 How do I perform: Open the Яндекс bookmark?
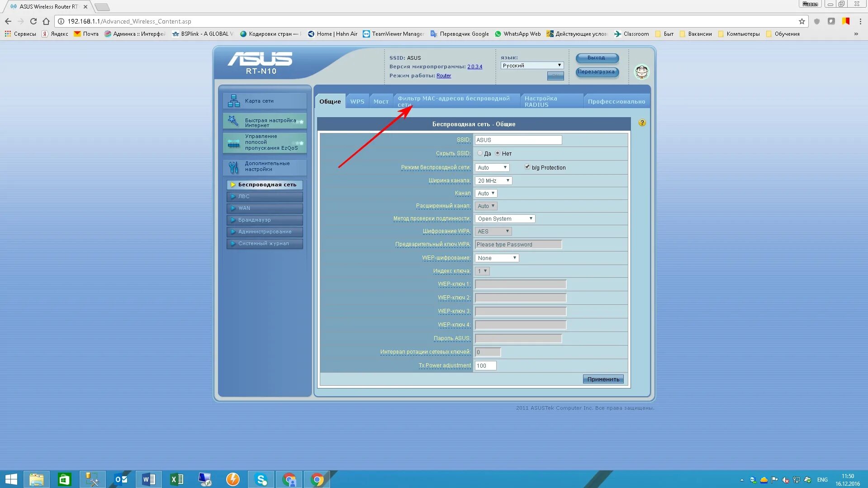tap(55, 34)
